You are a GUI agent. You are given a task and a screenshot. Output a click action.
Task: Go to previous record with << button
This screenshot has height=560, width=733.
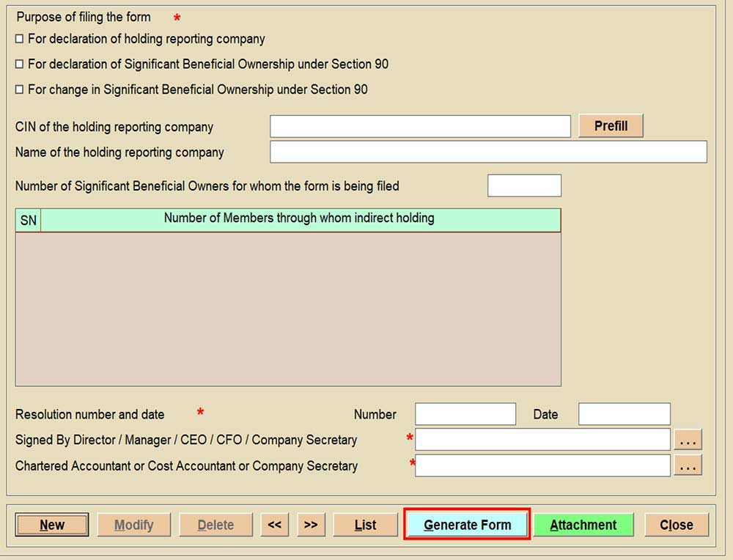click(x=274, y=525)
